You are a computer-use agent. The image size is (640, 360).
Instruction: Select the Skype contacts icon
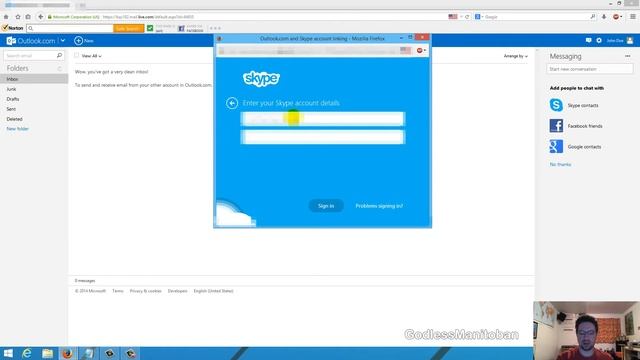(556, 105)
